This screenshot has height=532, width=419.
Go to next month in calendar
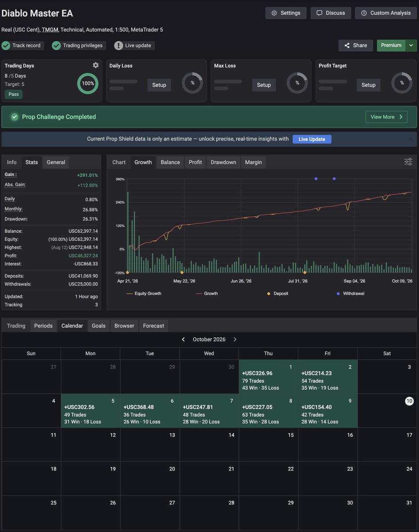(x=235, y=340)
